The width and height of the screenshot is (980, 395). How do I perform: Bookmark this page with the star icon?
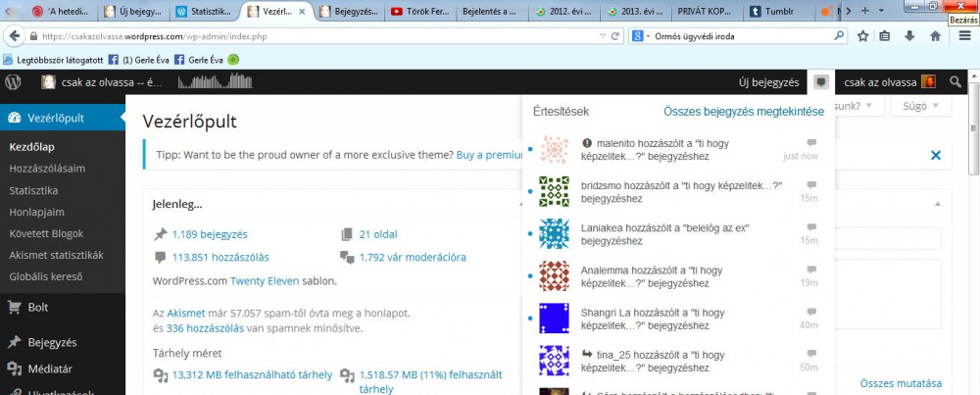click(x=862, y=36)
